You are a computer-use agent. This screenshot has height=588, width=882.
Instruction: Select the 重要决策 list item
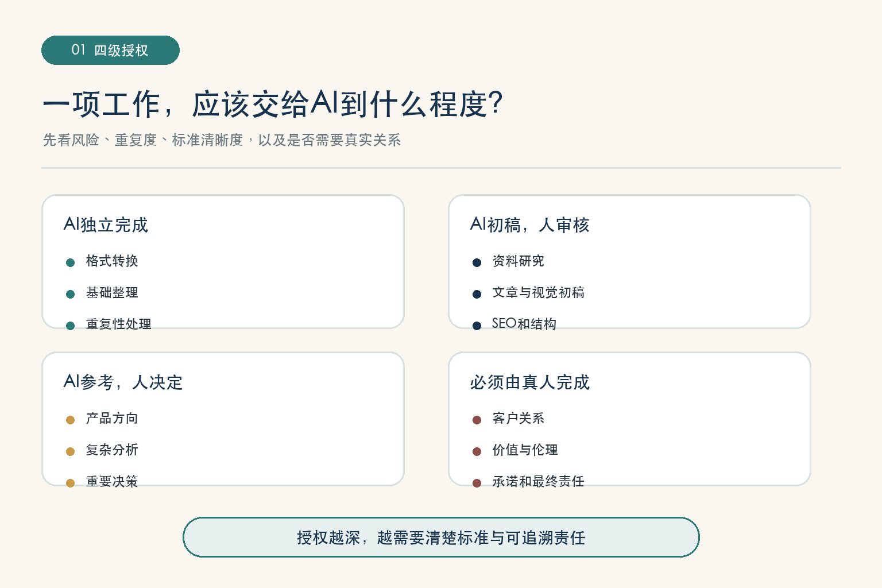click(x=112, y=481)
